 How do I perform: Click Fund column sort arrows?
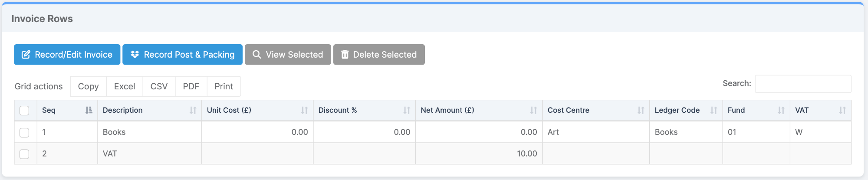781,110
